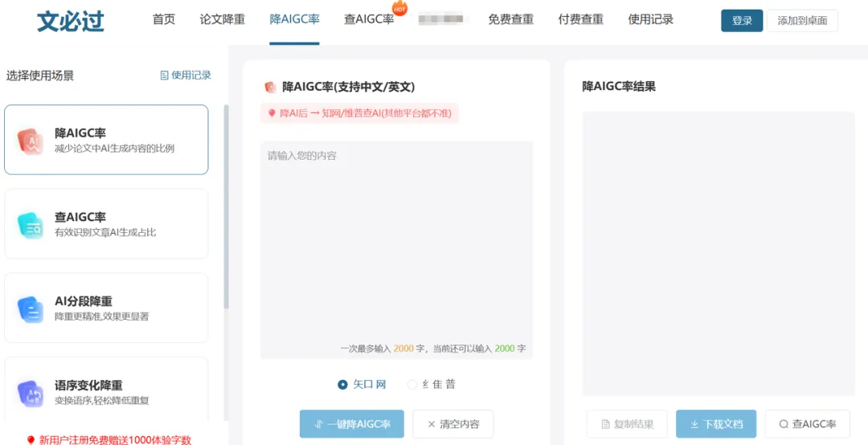The width and height of the screenshot is (868, 445).
Task: Click the 下载文档 button
Action: coord(716,424)
